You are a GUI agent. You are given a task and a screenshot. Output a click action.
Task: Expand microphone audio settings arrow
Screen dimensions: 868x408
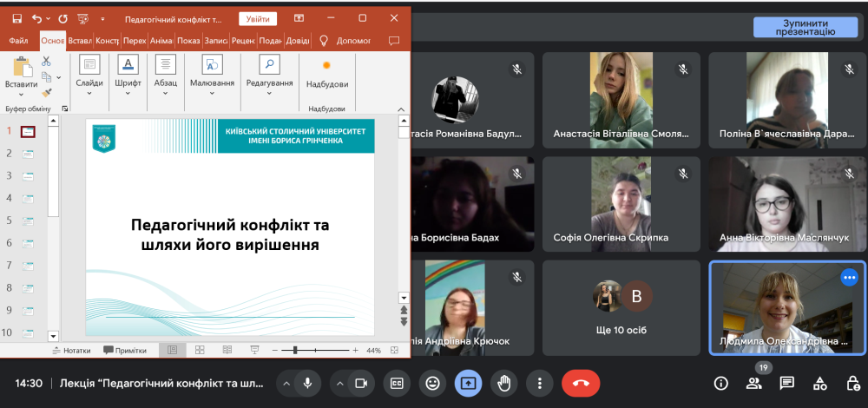[x=285, y=383]
